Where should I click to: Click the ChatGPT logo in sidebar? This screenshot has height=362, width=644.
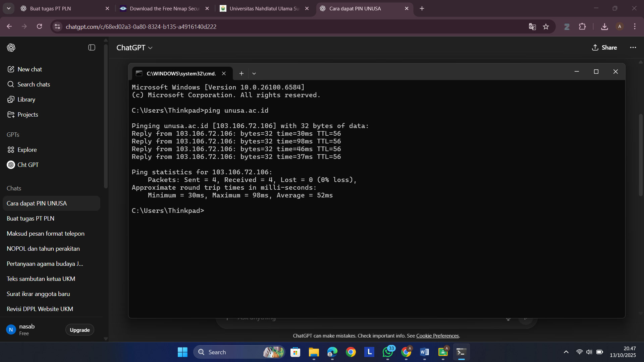[x=11, y=48]
